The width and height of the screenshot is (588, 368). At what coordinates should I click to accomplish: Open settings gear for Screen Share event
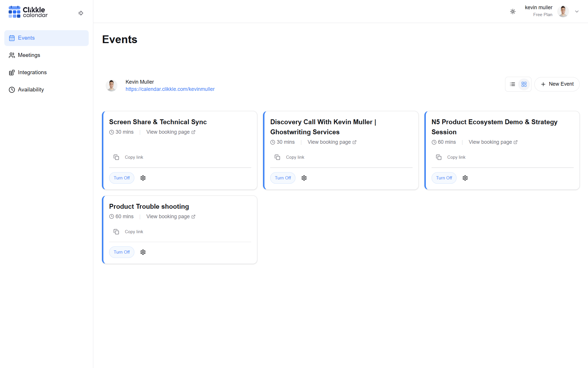143,178
